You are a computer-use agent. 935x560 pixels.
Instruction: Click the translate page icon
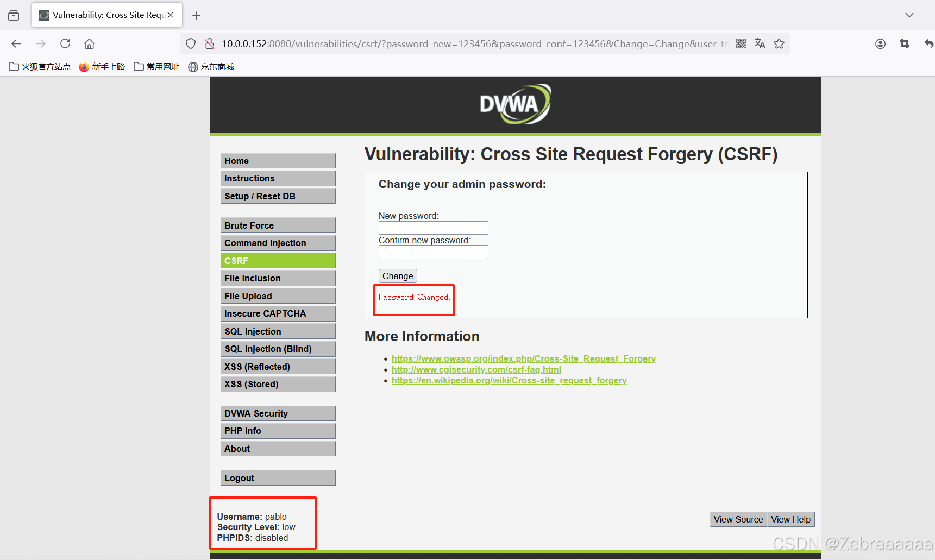point(760,43)
